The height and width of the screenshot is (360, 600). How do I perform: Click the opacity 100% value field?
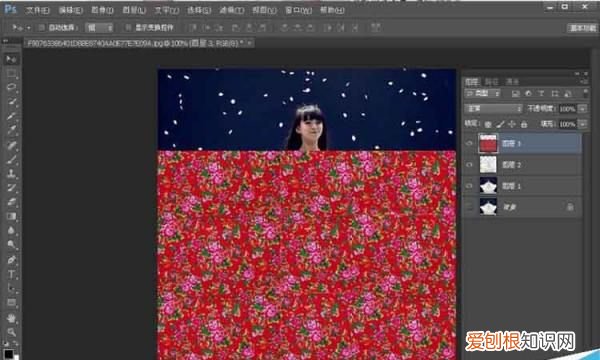(567, 109)
